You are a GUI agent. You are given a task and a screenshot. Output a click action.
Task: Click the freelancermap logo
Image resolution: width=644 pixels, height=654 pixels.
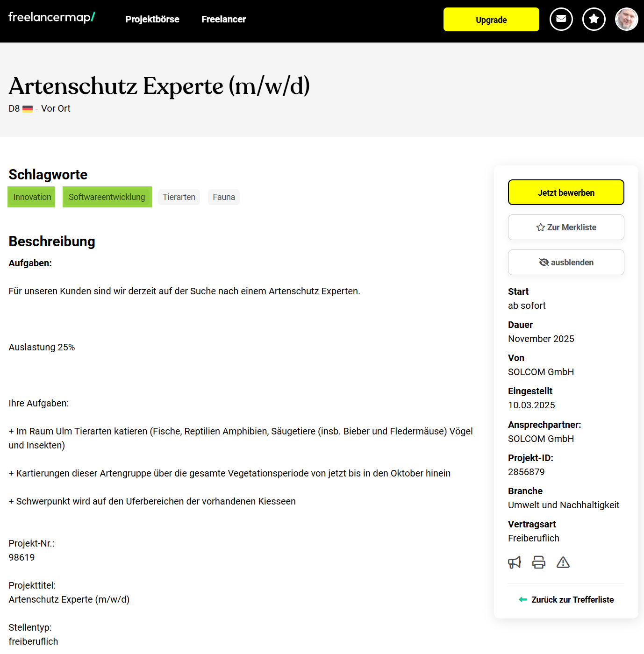(52, 17)
